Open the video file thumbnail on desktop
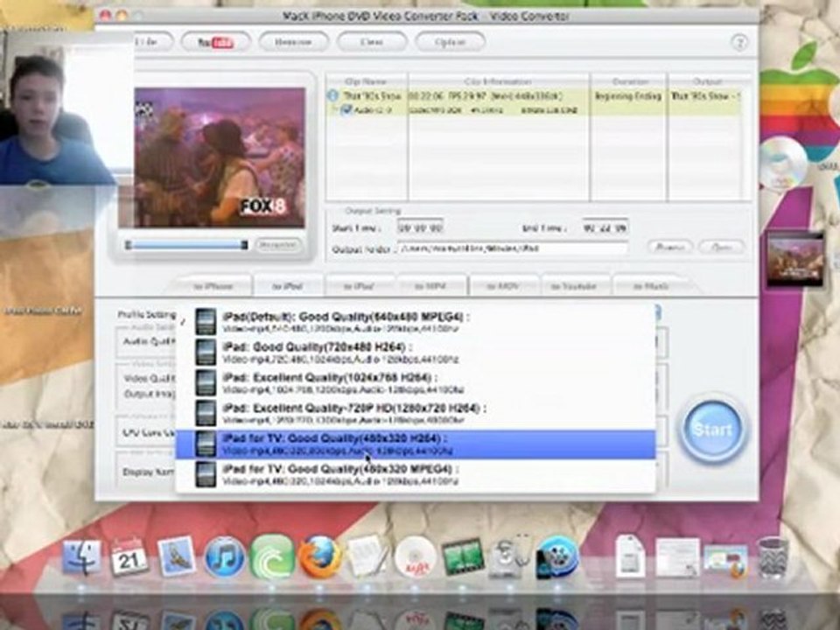The height and width of the screenshot is (630, 840). click(x=795, y=259)
